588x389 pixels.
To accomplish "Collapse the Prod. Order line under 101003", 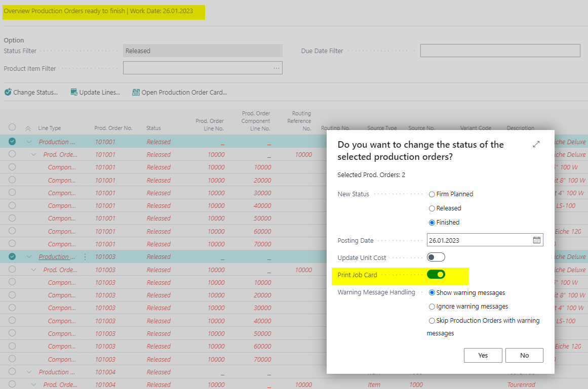I will tap(33, 270).
